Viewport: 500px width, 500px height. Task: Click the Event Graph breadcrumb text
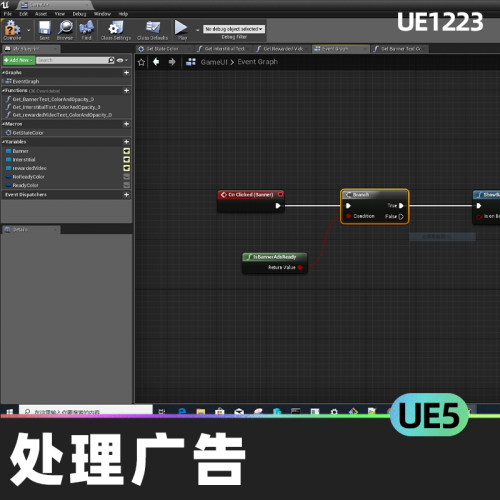pyautogui.click(x=258, y=62)
